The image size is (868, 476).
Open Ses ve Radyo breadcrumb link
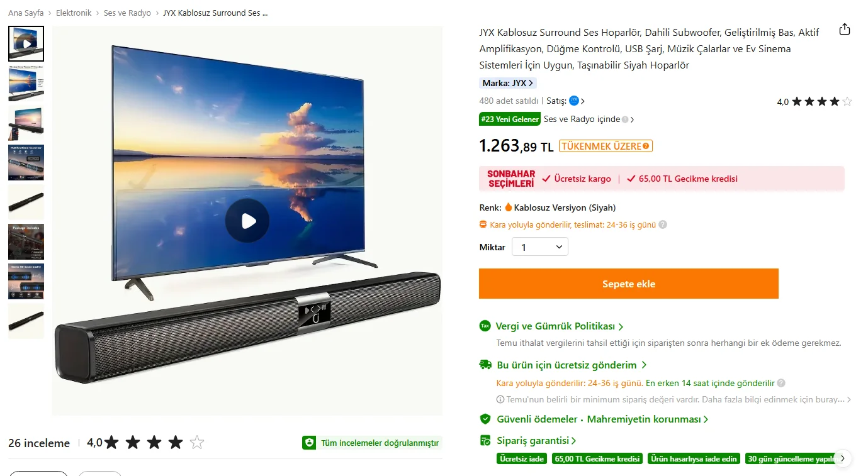pos(127,13)
